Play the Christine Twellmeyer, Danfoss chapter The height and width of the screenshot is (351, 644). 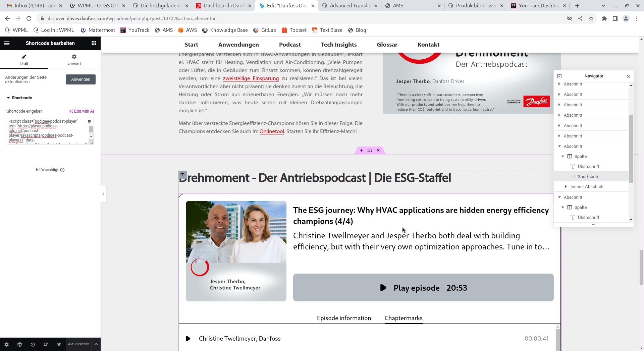[x=188, y=339]
